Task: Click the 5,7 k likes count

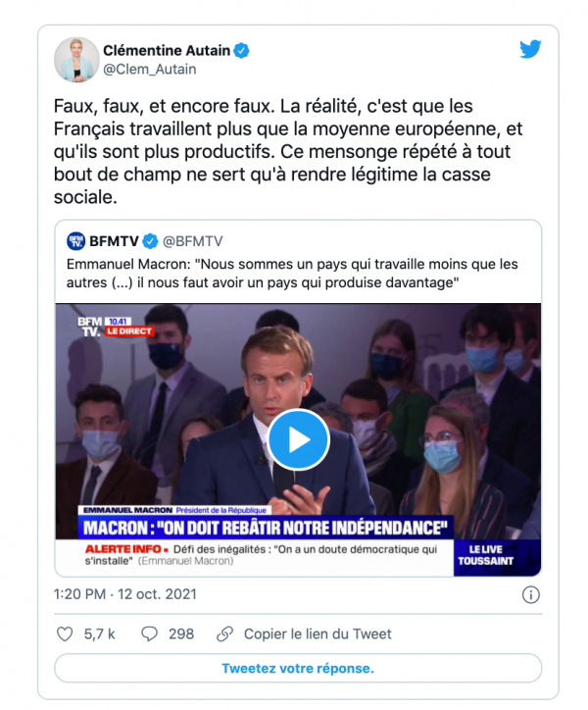Action: [100, 634]
